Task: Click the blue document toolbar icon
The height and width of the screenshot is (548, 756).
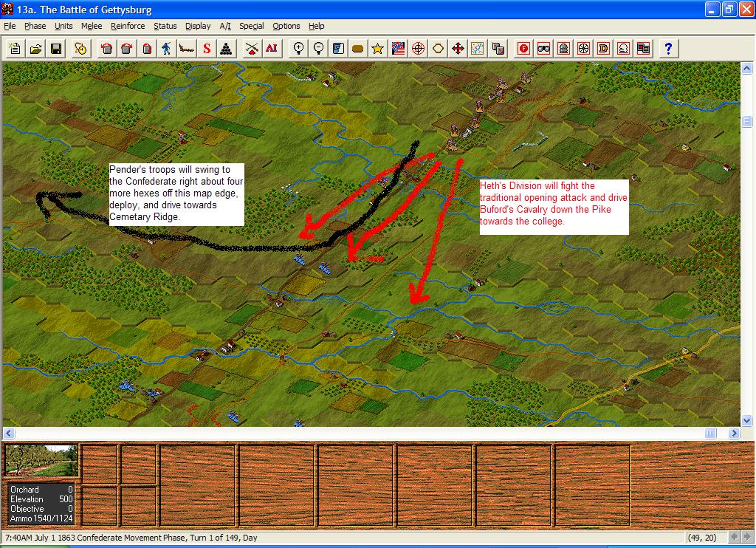Action: pyautogui.click(x=338, y=48)
